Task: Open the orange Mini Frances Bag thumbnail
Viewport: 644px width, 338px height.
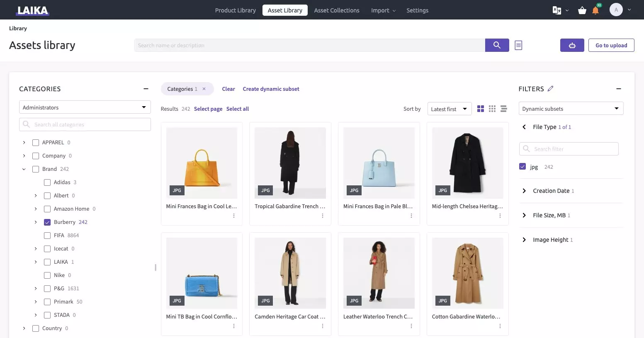Action: [202, 163]
